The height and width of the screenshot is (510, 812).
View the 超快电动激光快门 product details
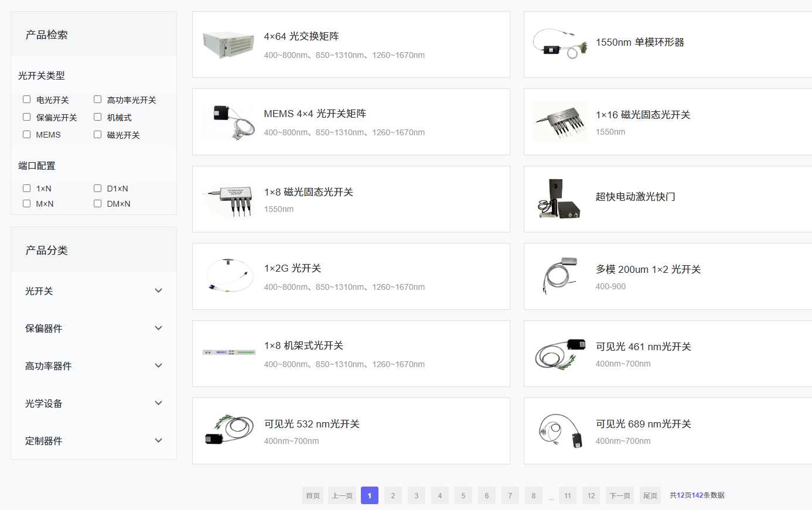tap(636, 197)
